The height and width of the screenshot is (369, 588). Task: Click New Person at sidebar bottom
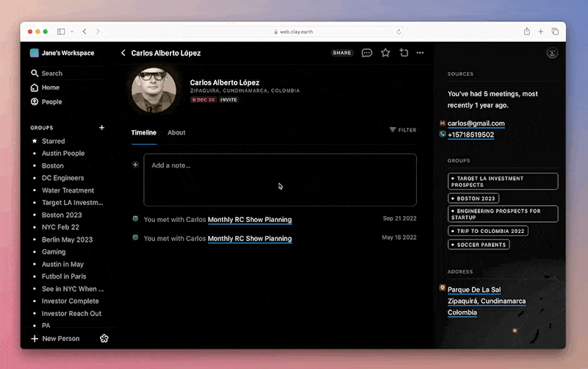60,339
